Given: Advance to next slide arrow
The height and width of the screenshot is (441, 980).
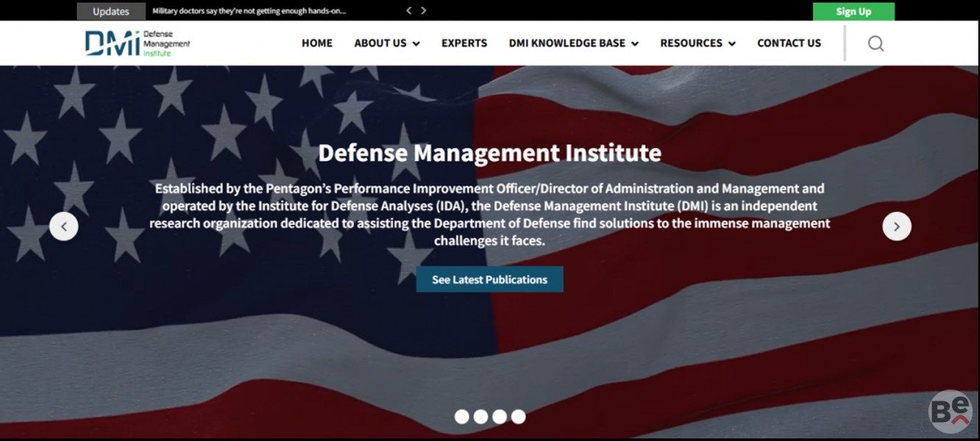Looking at the screenshot, I should [897, 226].
